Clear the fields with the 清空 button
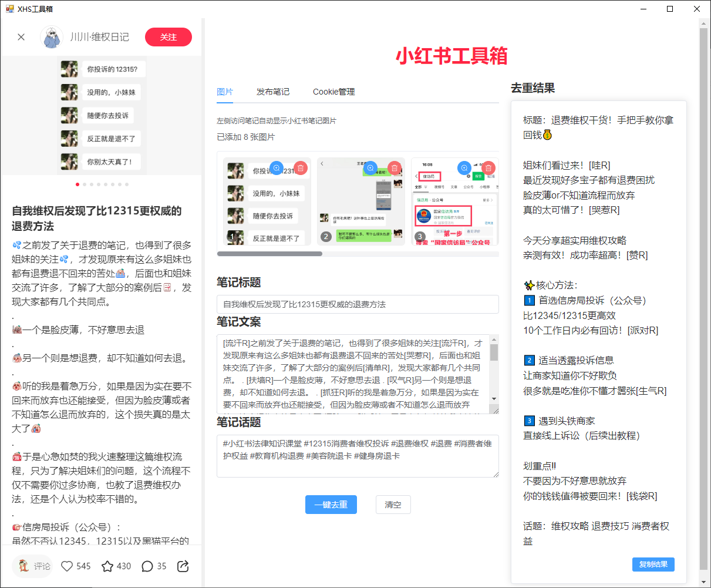Viewport: 711px width, 588px height. (x=393, y=505)
